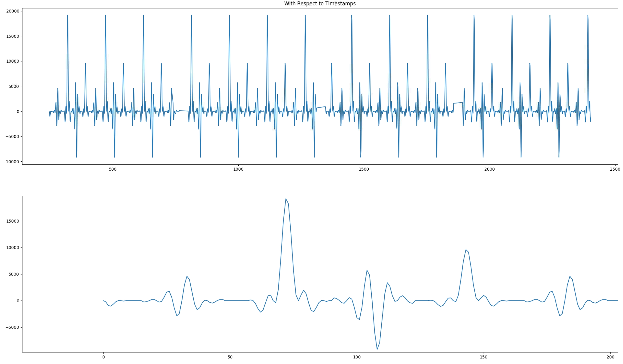Click the 0 x-axis label, bottom plot
623x364 pixels.
pos(103,357)
